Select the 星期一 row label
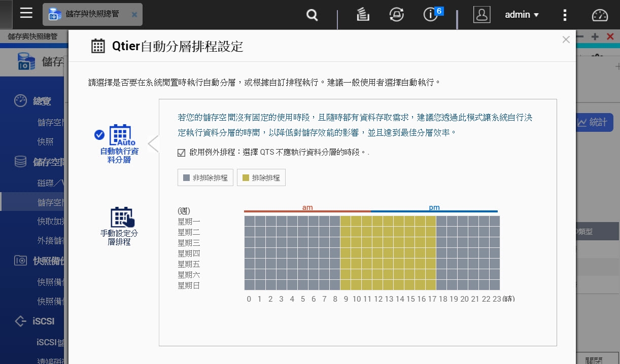 coord(189,222)
